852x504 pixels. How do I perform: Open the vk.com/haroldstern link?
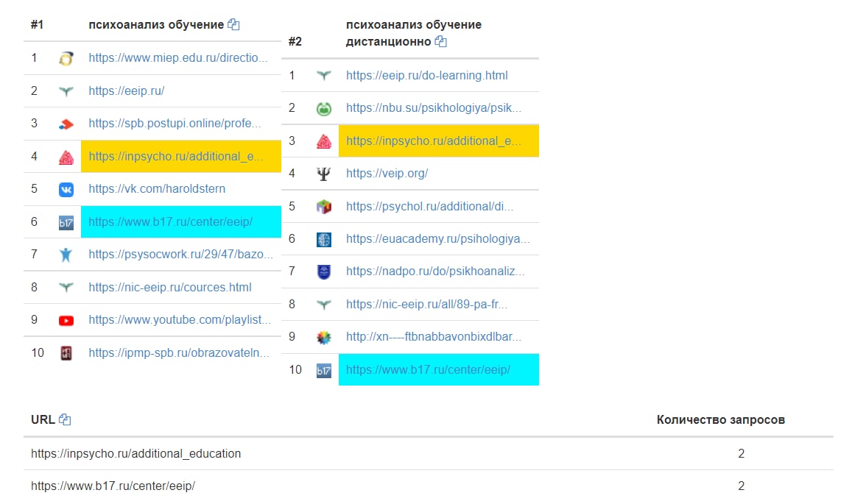pyautogui.click(x=157, y=188)
